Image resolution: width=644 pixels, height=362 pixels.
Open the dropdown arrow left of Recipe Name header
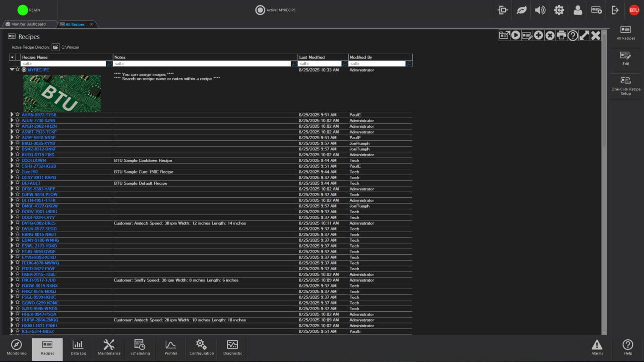coord(12,57)
